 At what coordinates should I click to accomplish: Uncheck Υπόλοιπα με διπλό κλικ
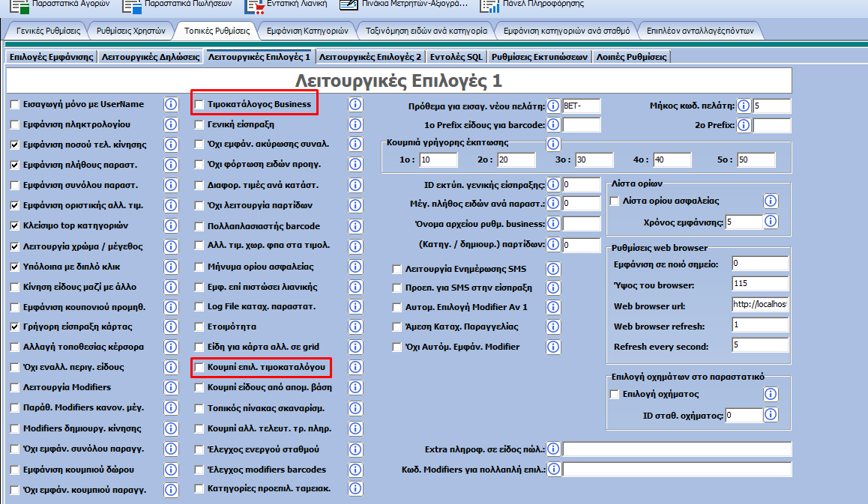coord(14,267)
